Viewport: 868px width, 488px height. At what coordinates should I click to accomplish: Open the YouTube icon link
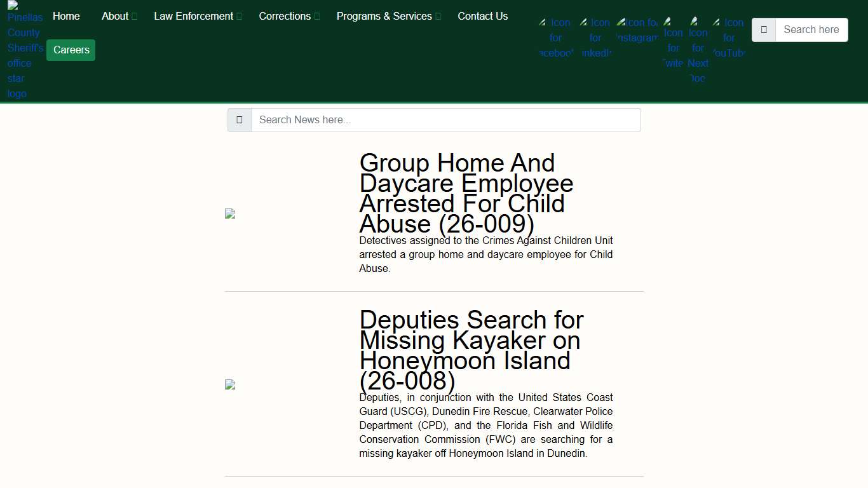click(x=728, y=37)
